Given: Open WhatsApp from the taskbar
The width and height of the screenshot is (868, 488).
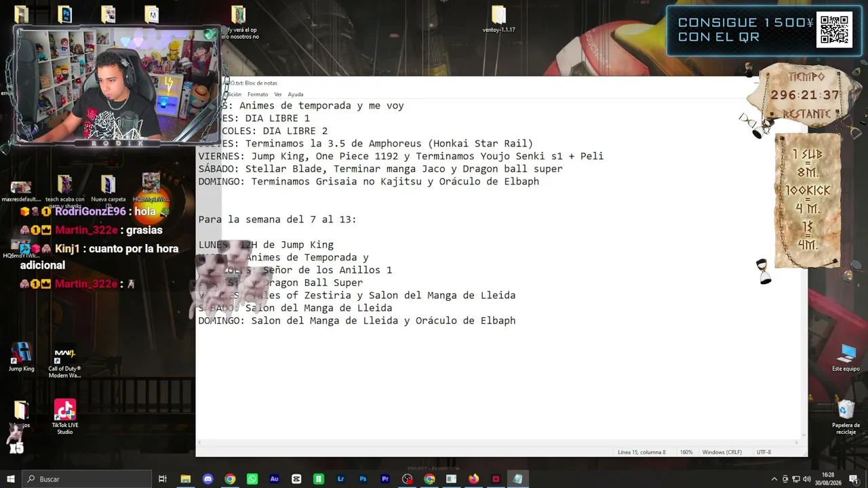Looking at the screenshot, I should pos(252,479).
